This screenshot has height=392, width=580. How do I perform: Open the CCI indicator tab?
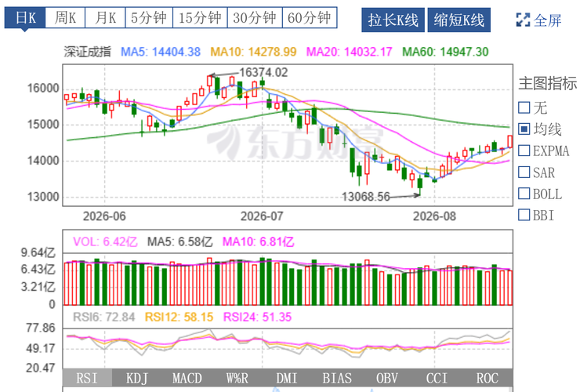coord(437,379)
